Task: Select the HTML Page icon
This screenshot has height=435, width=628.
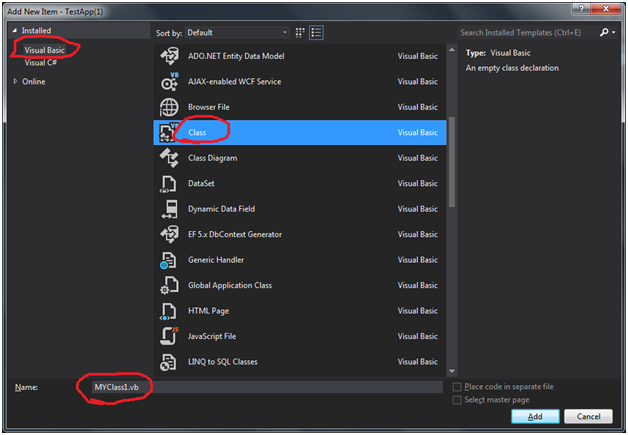Action: pyautogui.click(x=168, y=311)
